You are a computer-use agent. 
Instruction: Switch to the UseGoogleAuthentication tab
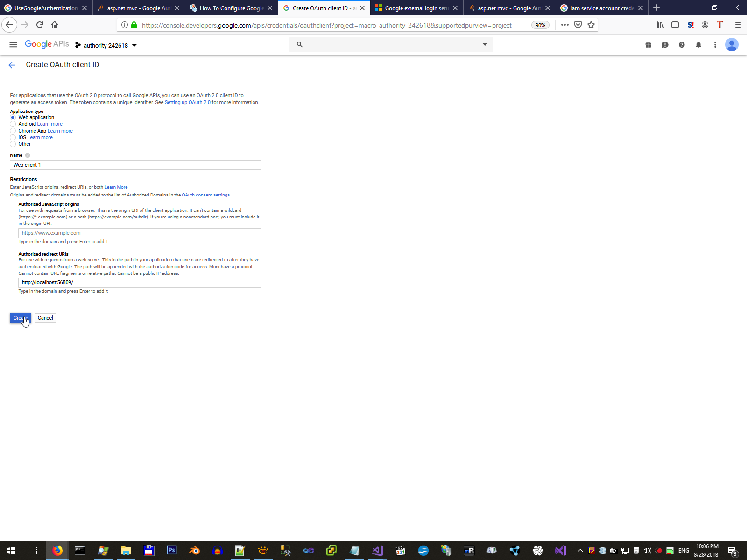(x=46, y=8)
